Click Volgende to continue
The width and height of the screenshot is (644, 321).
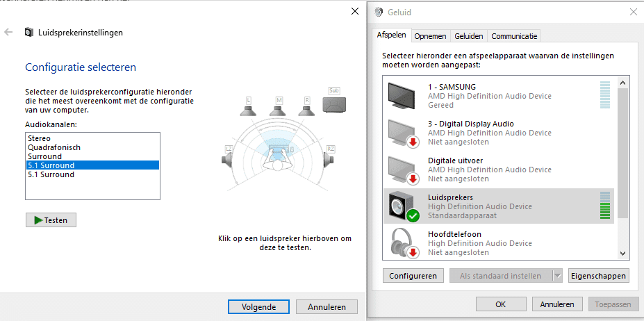[x=258, y=307]
